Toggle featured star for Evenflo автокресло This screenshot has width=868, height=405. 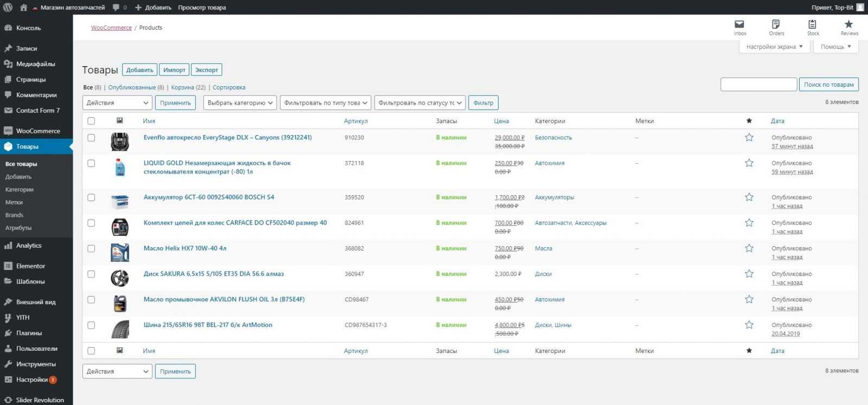tap(749, 138)
